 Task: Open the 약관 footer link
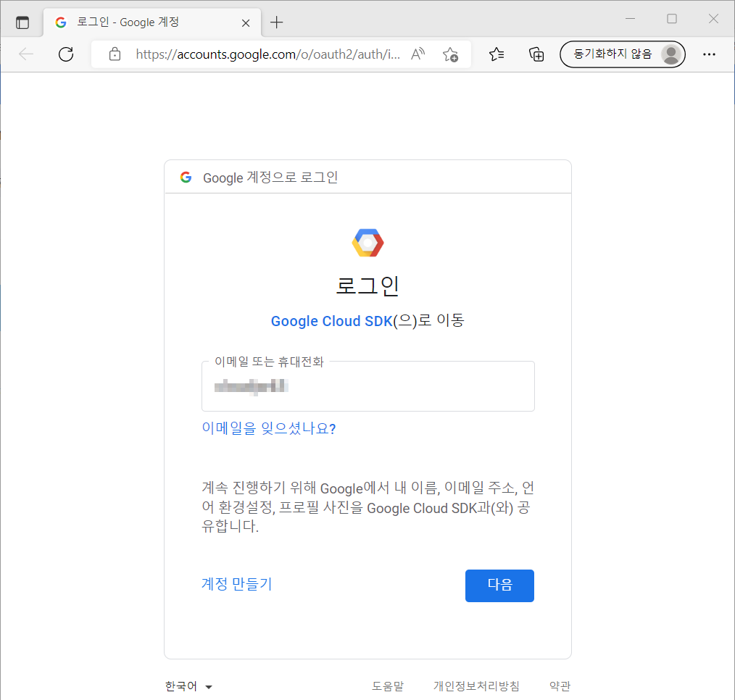point(560,686)
